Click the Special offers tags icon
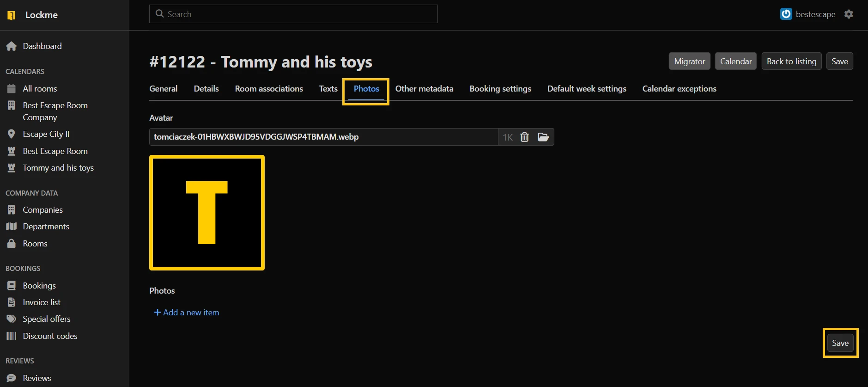Screen dimensions: 868x387 [x=12, y=319]
